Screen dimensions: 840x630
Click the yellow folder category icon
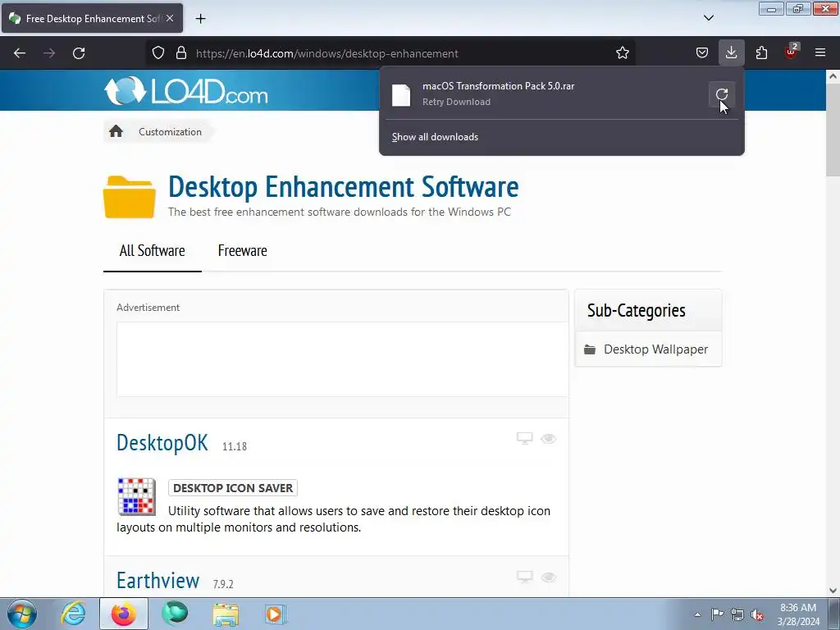[129, 197]
